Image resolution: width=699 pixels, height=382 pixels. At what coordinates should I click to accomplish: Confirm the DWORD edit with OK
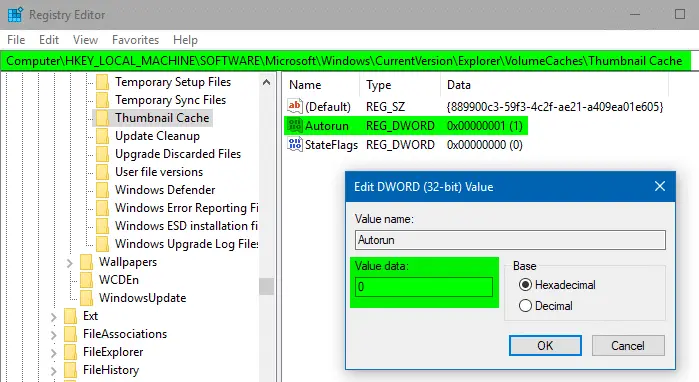[x=545, y=345]
